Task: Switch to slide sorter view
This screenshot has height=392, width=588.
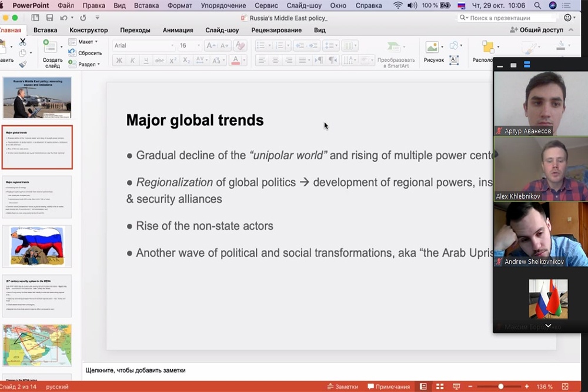Action: [439, 387]
